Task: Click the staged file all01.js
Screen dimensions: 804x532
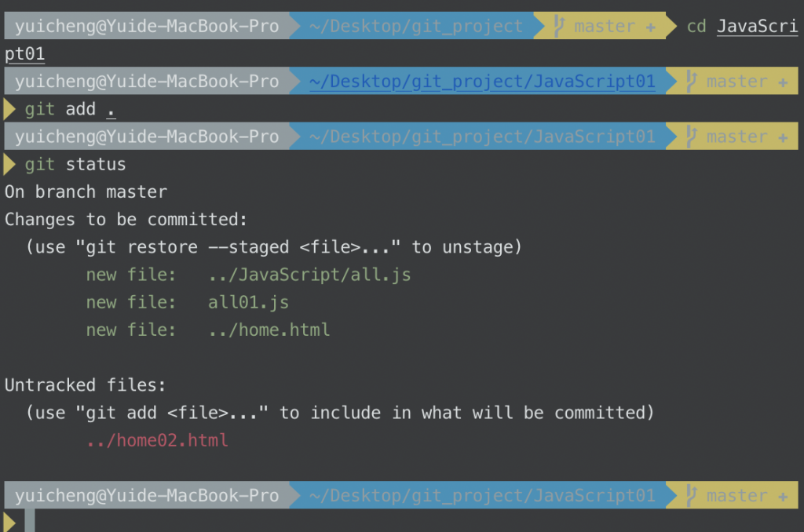Action: click(248, 302)
